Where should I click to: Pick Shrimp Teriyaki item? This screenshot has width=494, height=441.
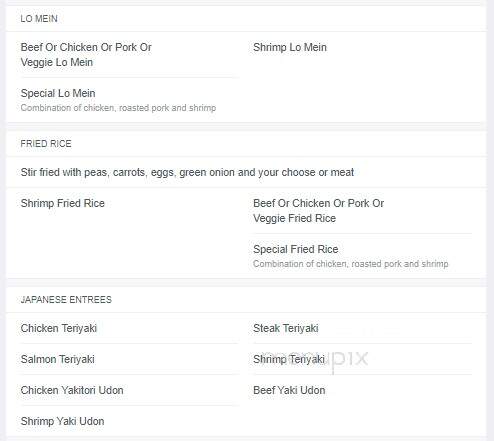click(289, 359)
